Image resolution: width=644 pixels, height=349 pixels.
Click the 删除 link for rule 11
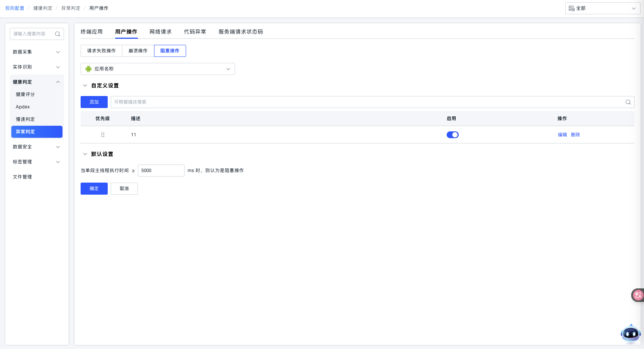tap(575, 135)
